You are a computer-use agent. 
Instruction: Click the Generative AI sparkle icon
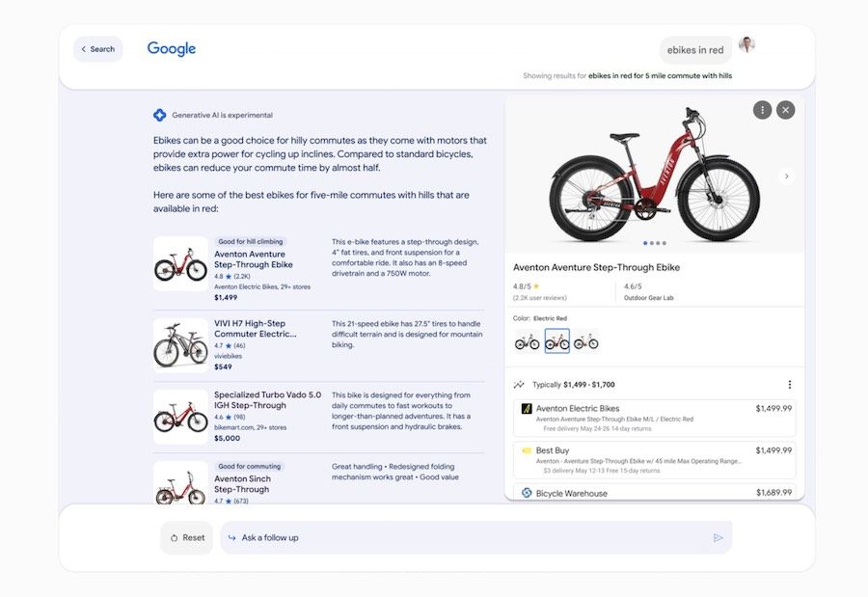pos(159,115)
